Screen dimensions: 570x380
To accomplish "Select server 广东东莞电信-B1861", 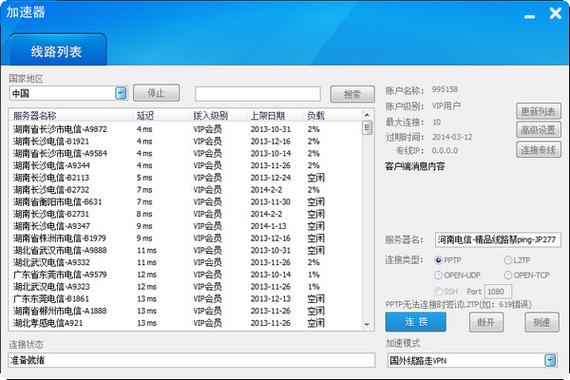I will click(185, 299).
